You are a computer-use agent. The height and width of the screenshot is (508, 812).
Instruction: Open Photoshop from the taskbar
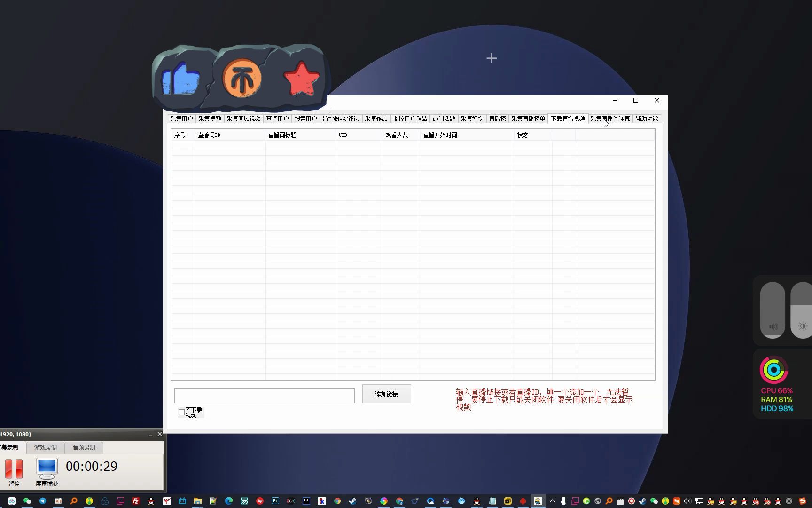click(x=275, y=501)
